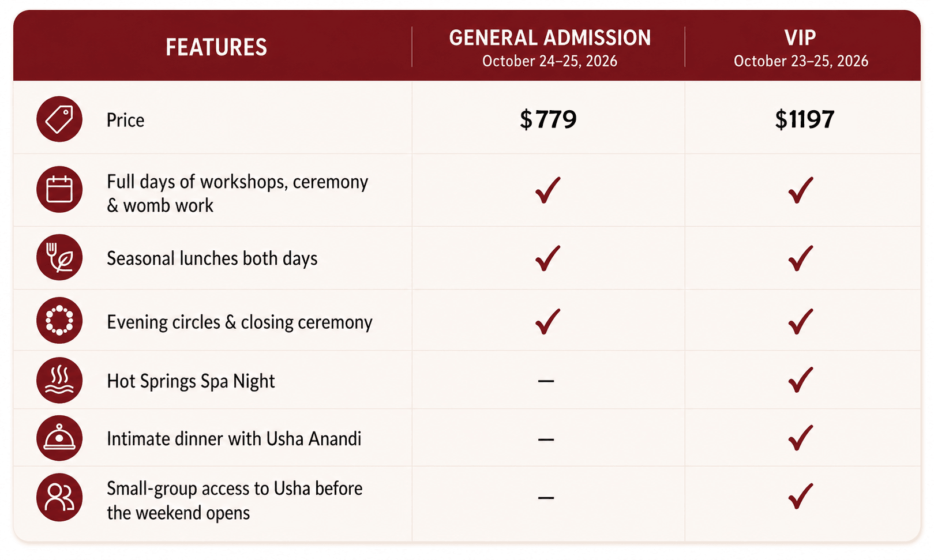Click General Admission checkmark for seasonal lunches
The image size is (934, 560).
(547, 258)
